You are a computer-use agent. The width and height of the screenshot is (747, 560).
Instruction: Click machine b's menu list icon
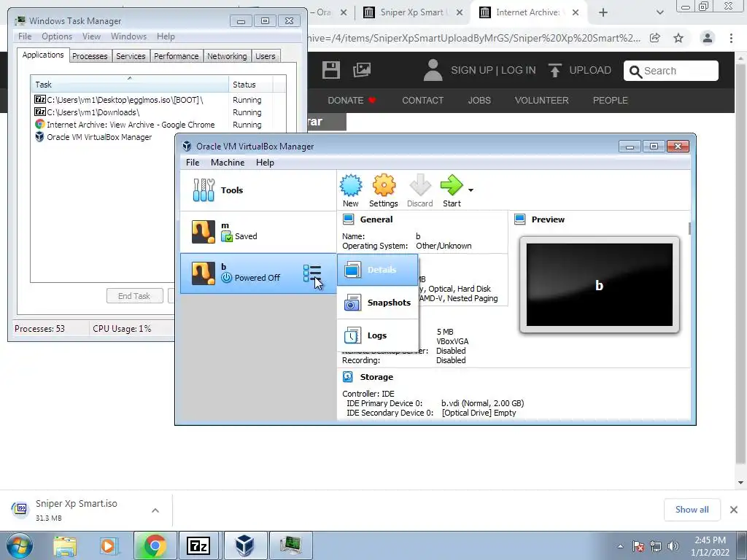[x=312, y=274]
